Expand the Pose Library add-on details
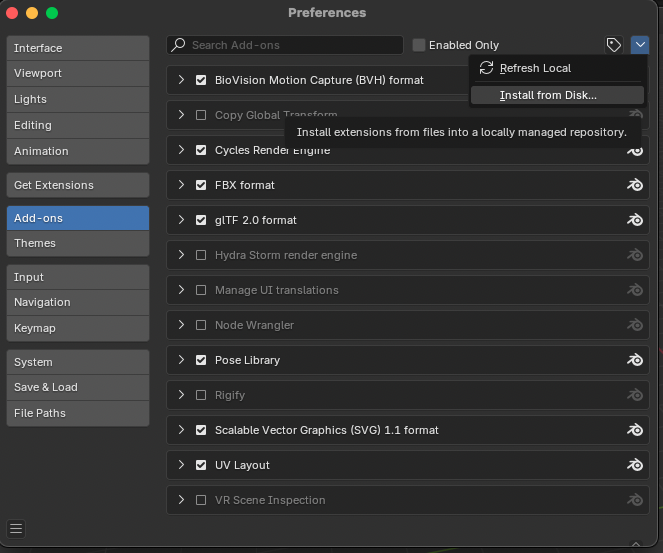The image size is (663, 553). 181,360
